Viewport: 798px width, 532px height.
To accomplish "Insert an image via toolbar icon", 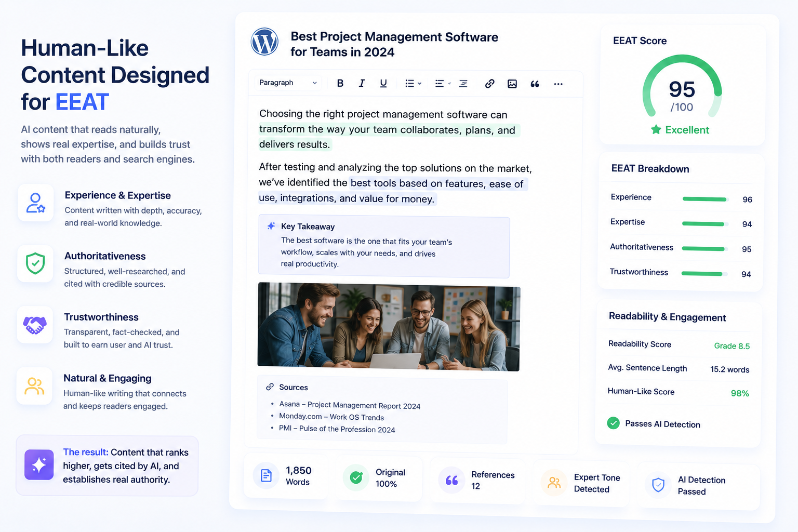I will pos(512,84).
